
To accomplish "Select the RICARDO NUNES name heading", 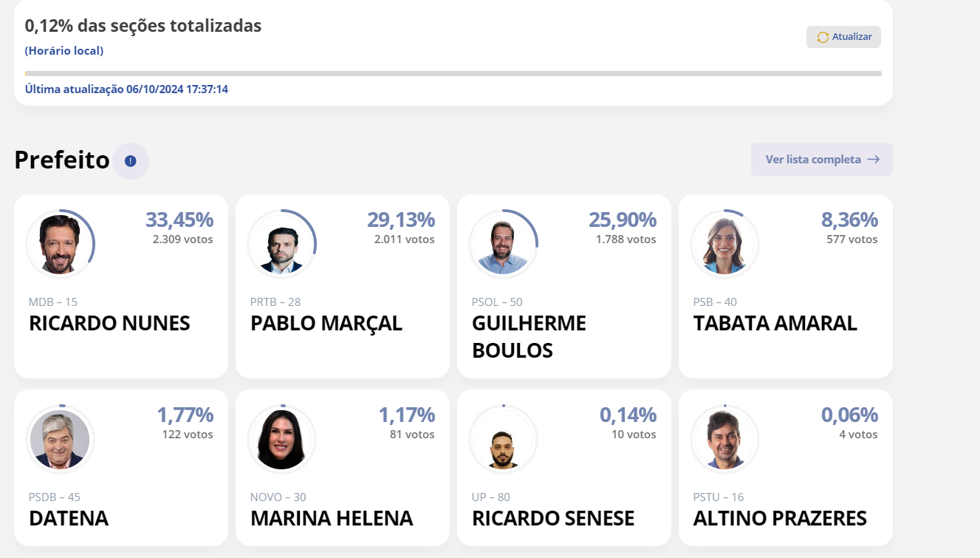I will point(109,324).
